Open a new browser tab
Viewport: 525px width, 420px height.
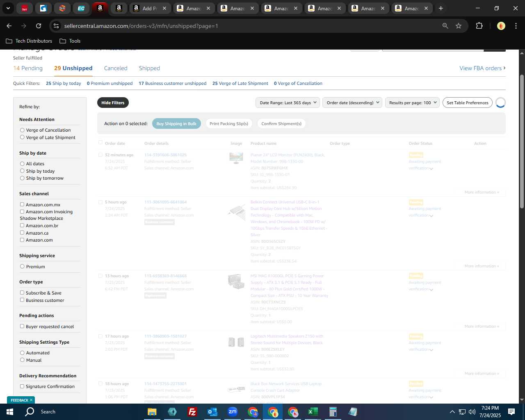(441, 8)
